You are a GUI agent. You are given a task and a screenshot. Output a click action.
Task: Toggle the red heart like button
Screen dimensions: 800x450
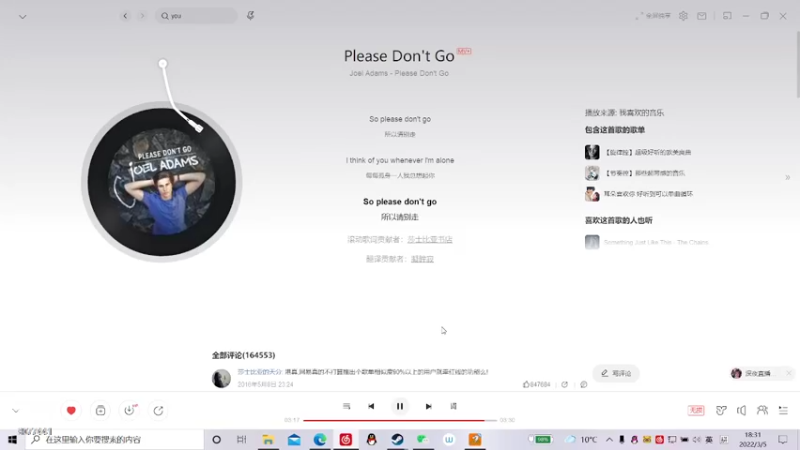tap(71, 410)
